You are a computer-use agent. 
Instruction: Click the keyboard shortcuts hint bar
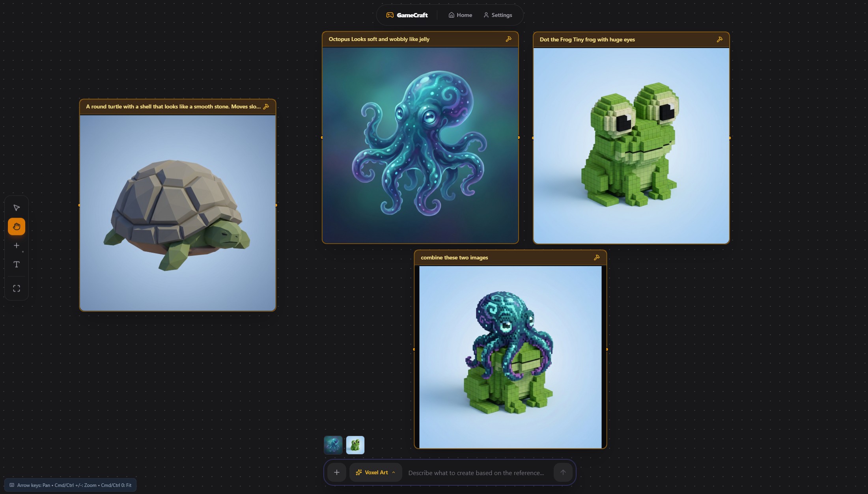click(x=70, y=485)
